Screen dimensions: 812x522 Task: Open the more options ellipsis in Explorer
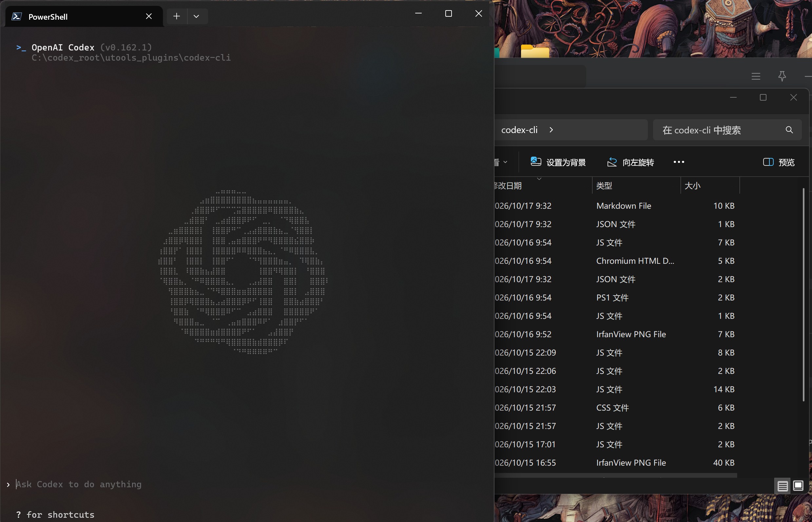coord(679,162)
